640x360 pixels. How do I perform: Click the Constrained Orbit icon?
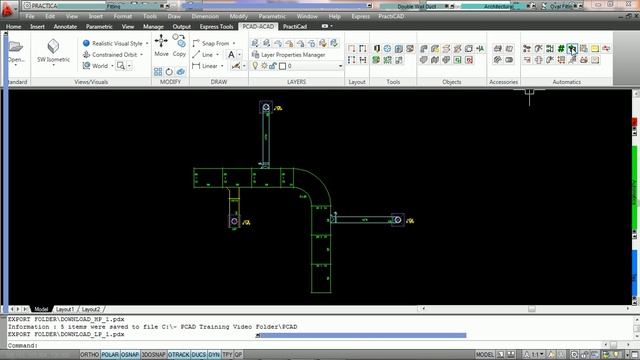(86, 55)
